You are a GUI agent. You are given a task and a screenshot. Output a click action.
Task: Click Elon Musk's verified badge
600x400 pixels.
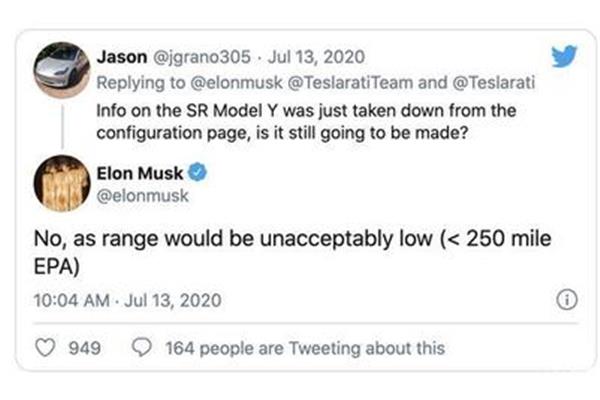197,172
